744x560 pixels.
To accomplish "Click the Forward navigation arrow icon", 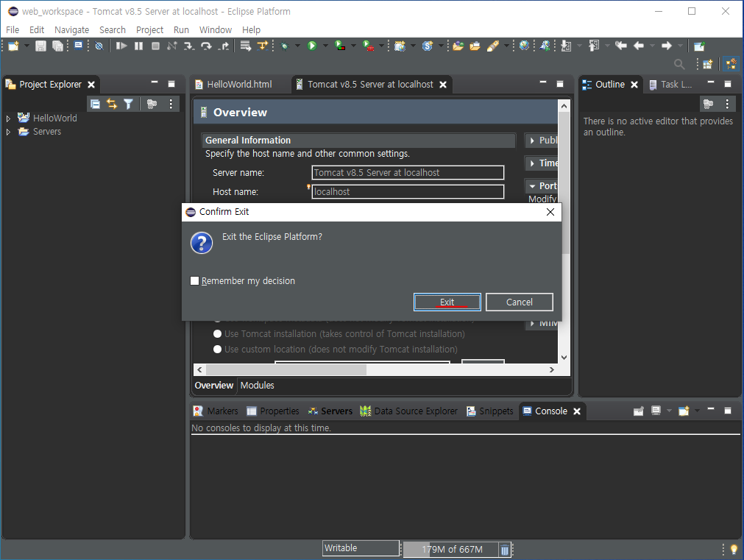I will coord(667,46).
